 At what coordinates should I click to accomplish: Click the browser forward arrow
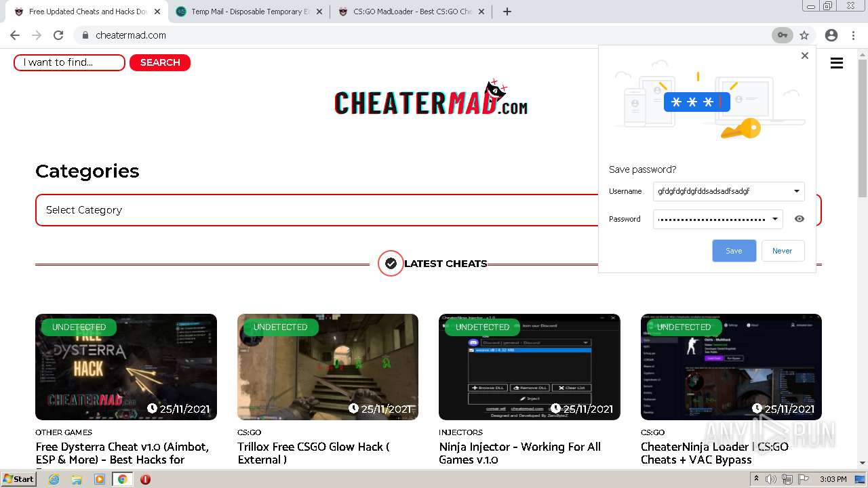[37, 35]
